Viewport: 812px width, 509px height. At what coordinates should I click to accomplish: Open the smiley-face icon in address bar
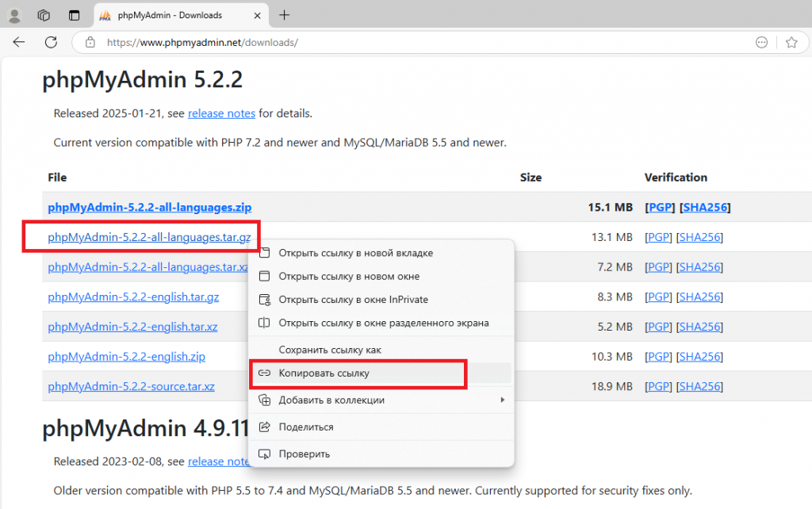761,43
